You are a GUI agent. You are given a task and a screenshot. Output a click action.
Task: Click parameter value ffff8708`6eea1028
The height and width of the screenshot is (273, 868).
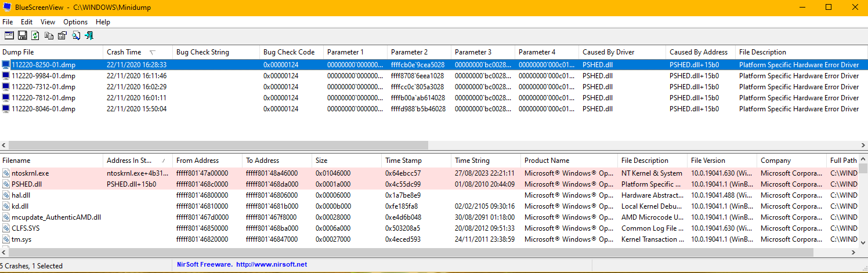pos(418,76)
